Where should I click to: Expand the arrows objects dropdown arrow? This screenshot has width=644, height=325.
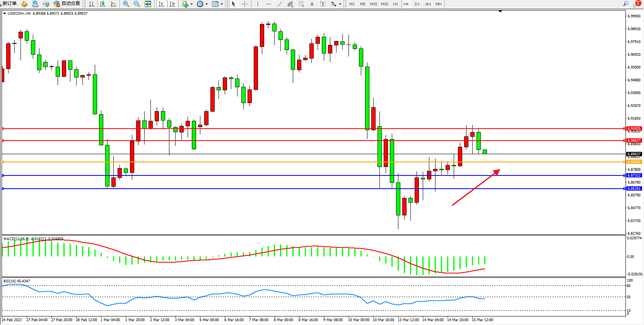(x=340, y=4)
